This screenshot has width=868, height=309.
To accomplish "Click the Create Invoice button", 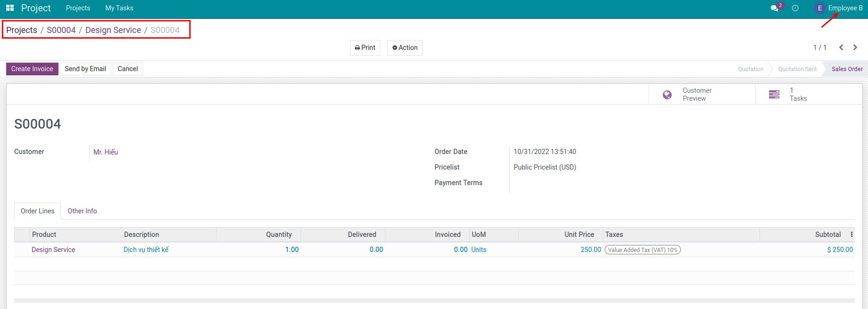I will click(x=32, y=69).
